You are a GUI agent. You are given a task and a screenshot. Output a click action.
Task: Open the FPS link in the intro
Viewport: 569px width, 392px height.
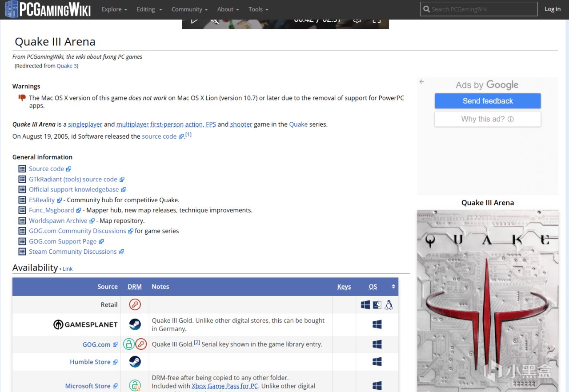(211, 124)
